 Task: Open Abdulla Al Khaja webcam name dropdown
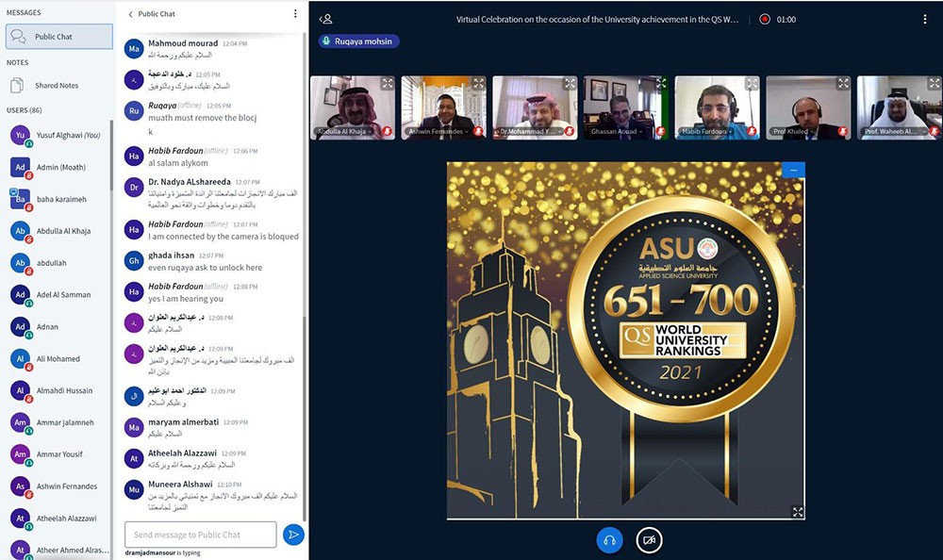pyautogui.click(x=344, y=131)
